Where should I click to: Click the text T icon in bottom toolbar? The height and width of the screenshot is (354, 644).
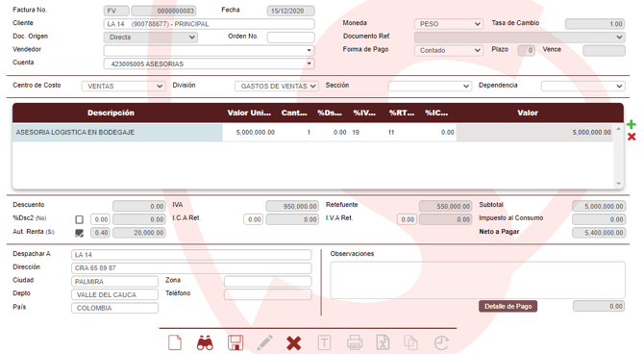pyautogui.click(x=324, y=342)
